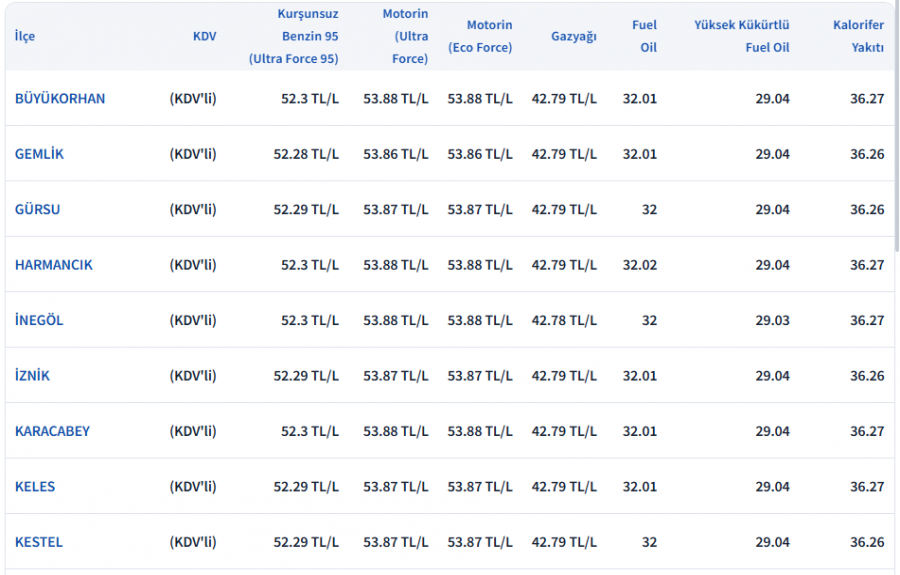Click the Motorin (Eco Force) header

click(x=480, y=36)
